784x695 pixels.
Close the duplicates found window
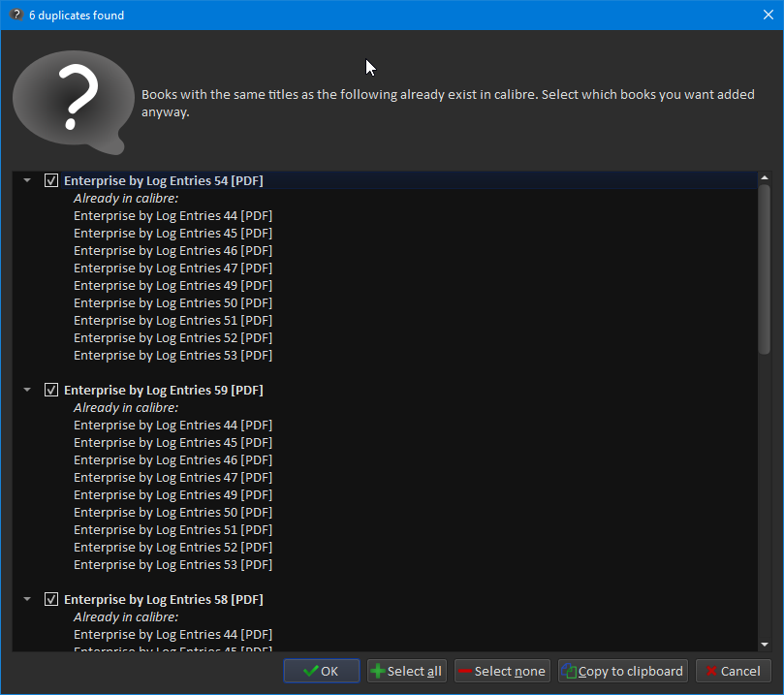[768, 15]
